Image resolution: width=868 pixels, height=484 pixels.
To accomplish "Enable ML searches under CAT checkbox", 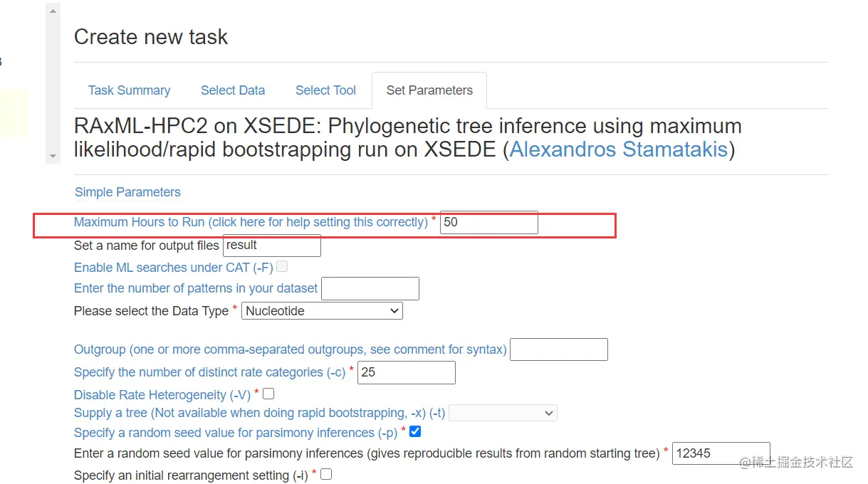I will 282,267.
